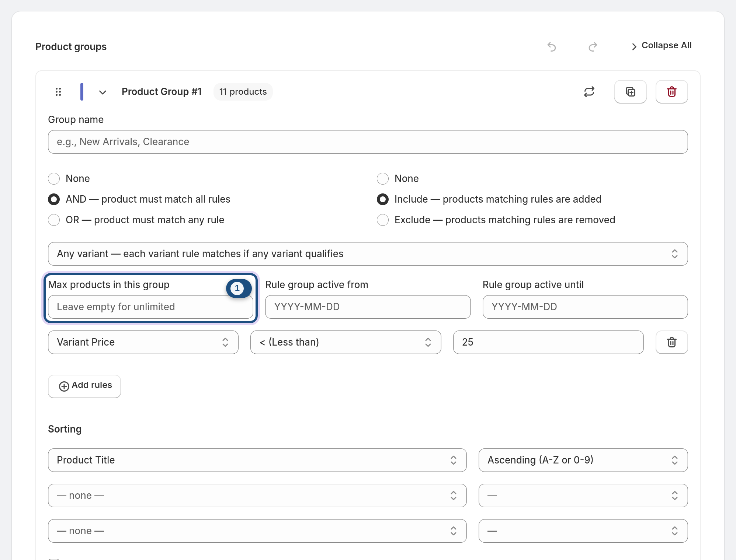Click the purple color bar of group
The image size is (736, 560).
pyautogui.click(x=82, y=92)
